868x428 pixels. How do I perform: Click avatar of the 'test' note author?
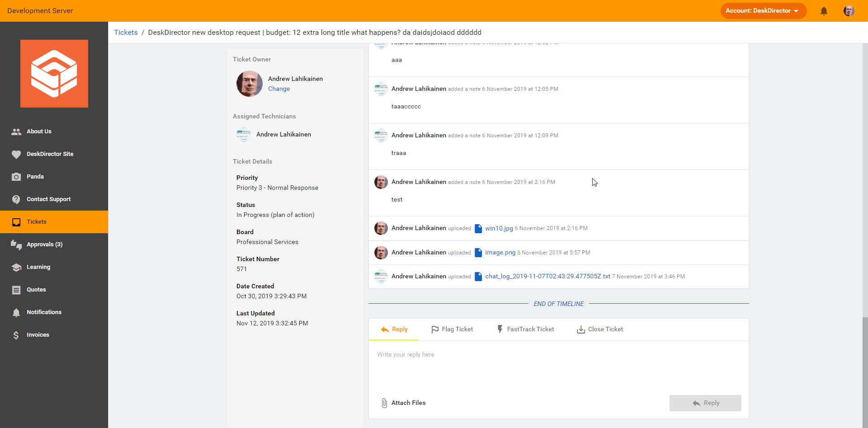(x=381, y=182)
